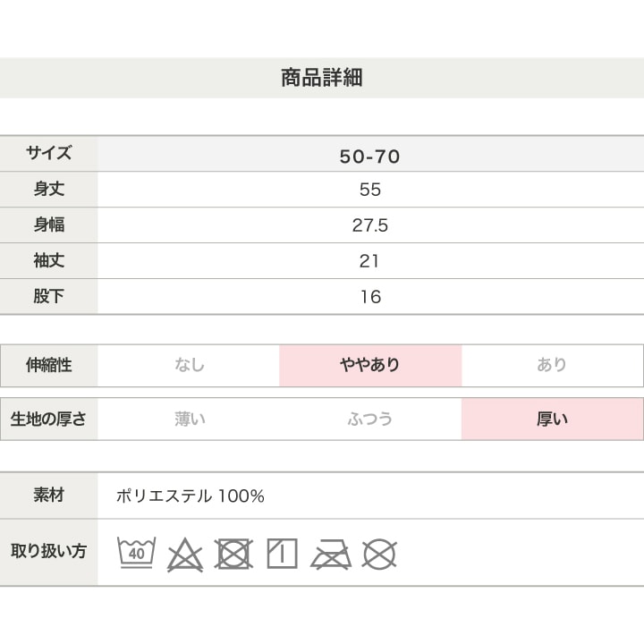Click the 身幅 value 27.5
Screen dimensions: 644x644
tap(370, 225)
